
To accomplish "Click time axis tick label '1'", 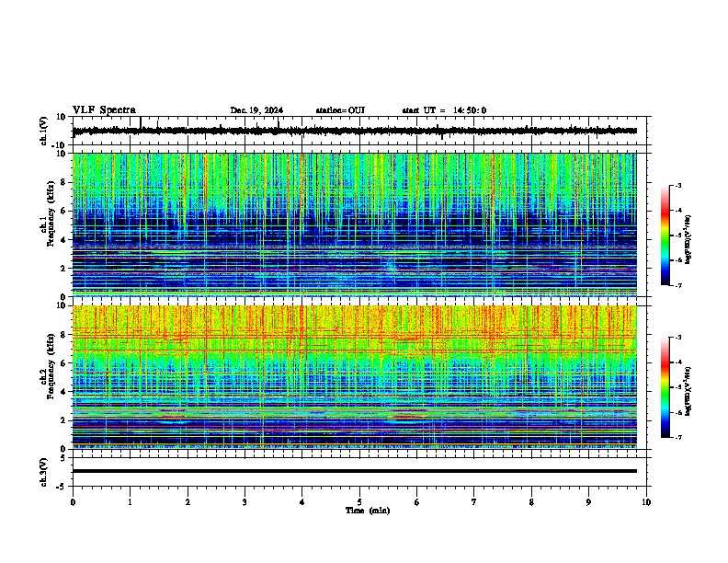I will click(x=130, y=502).
